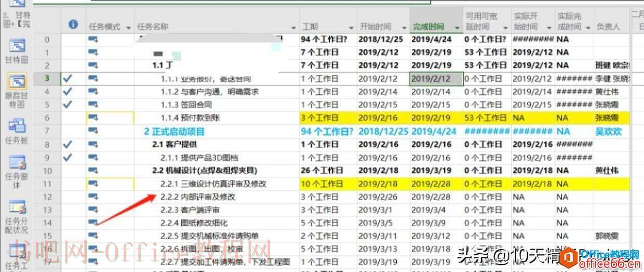Select the 26 个工作日 duration cell
The width and height of the screenshot is (644, 272).
pyautogui.click(x=328, y=171)
